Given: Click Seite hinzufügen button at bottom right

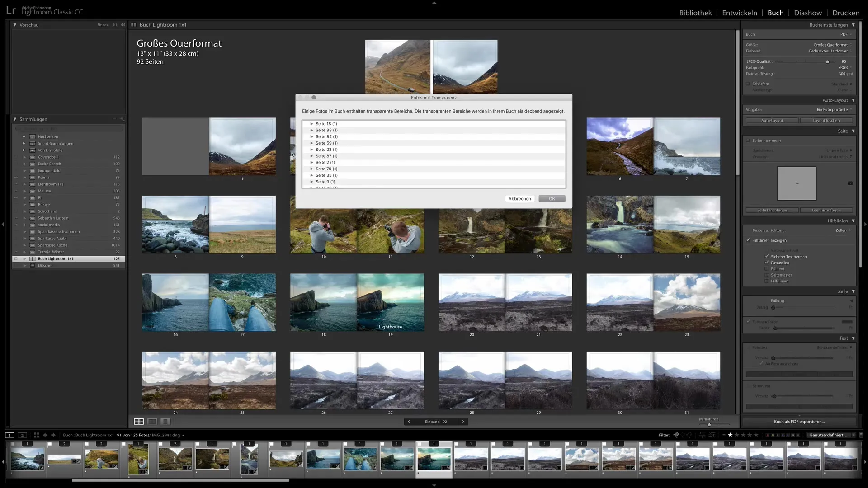Looking at the screenshot, I should point(771,210).
